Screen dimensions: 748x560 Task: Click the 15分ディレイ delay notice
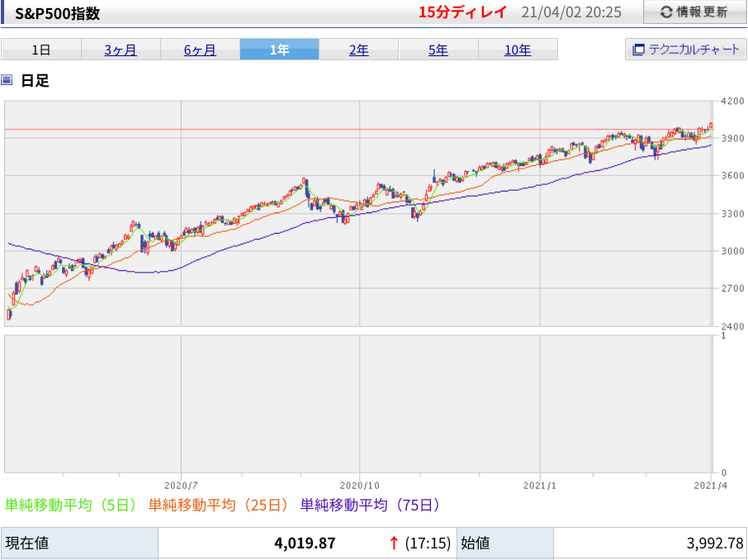[x=462, y=12]
